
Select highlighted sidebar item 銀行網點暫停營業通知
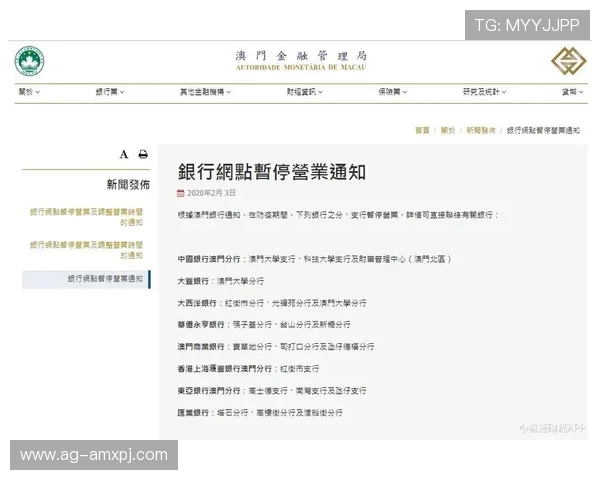86,279
